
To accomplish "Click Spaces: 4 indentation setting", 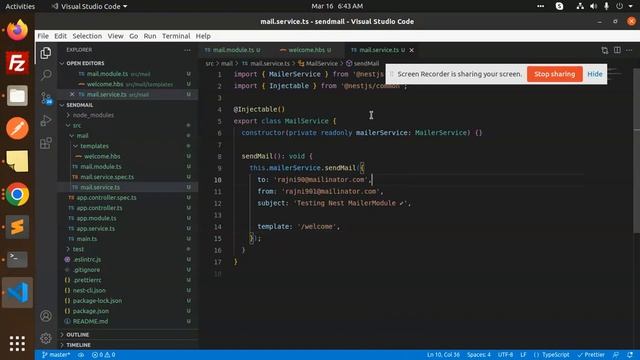I will (479, 355).
